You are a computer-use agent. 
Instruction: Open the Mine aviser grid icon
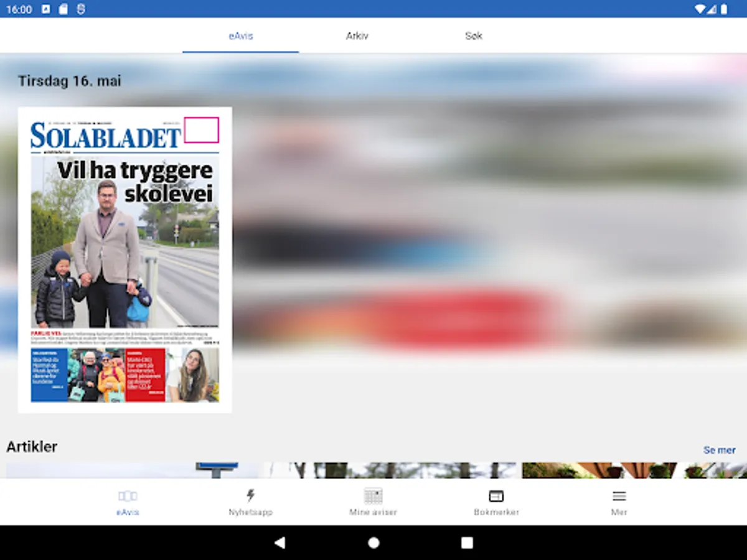pos(373,496)
